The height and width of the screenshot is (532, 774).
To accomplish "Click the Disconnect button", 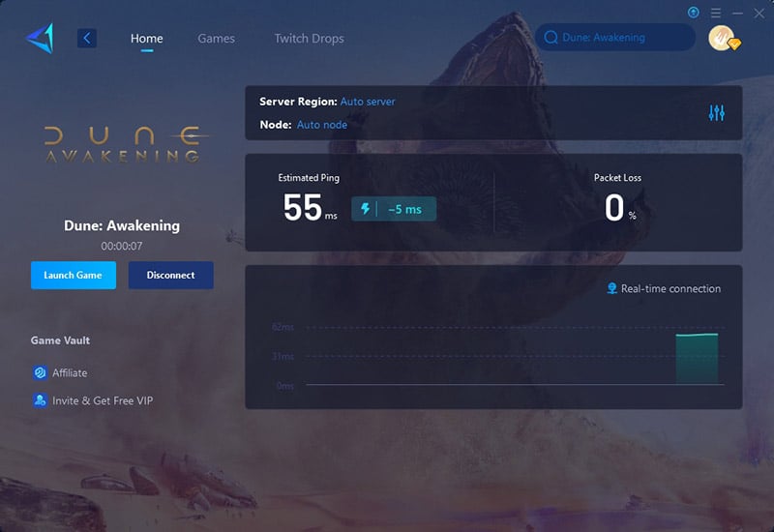I will point(171,275).
